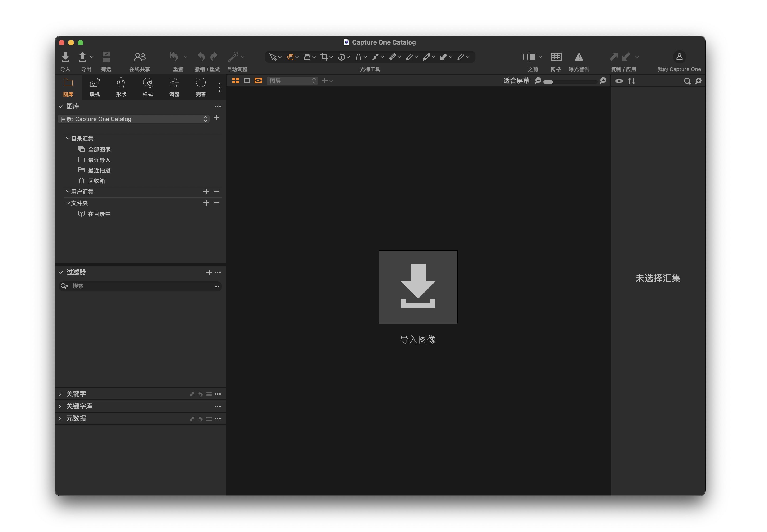The width and height of the screenshot is (767, 532).
Task: Toggle the 曝光警告 exposure warning
Action: coord(579,57)
